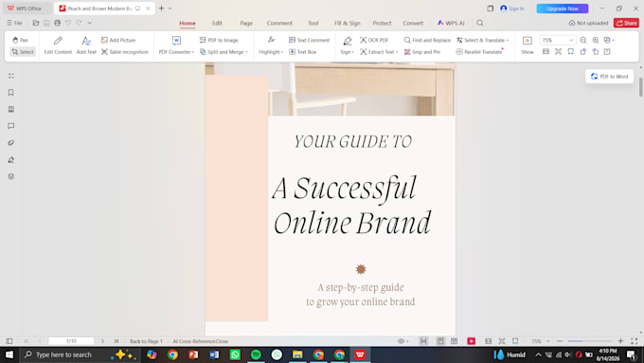Launch Parallel Translate
Image resolution: width=644 pixels, height=363 pixels.
click(x=479, y=52)
